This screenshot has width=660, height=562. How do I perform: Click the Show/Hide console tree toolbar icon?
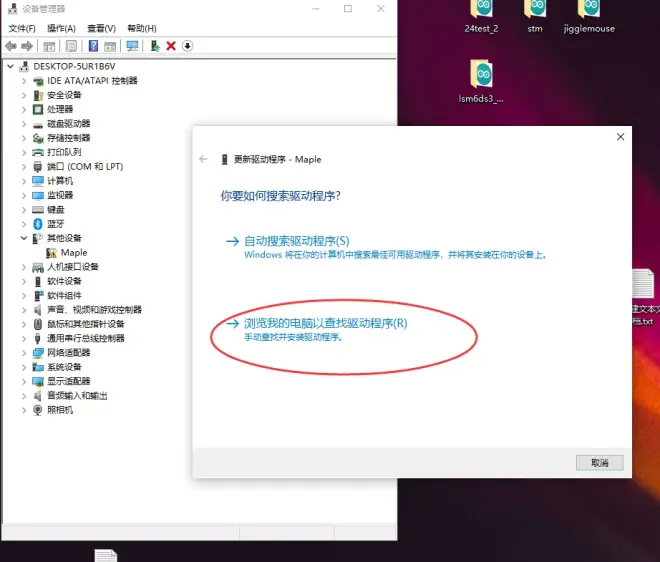[49, 46]
